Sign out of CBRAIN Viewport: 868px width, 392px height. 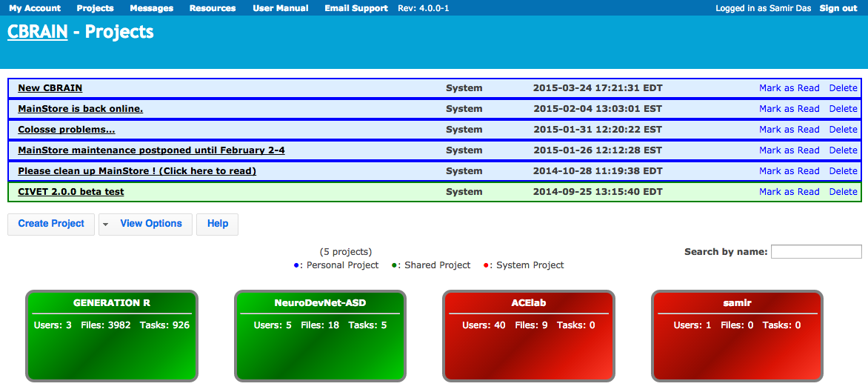pos(838,8)
